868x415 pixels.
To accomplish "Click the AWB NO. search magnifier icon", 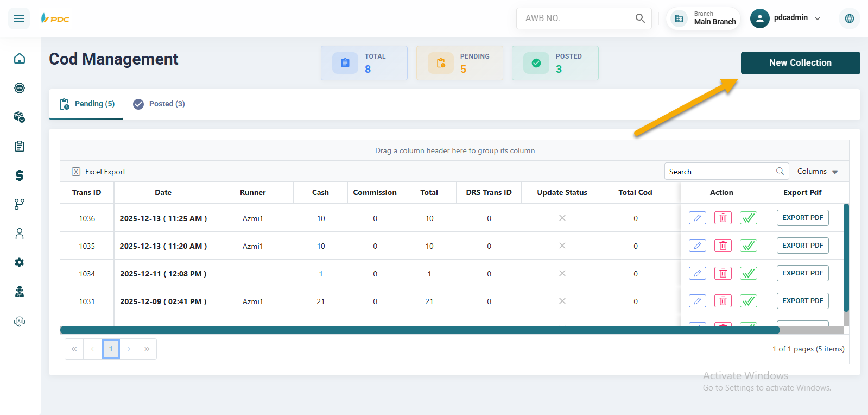I will coord(640,18).
